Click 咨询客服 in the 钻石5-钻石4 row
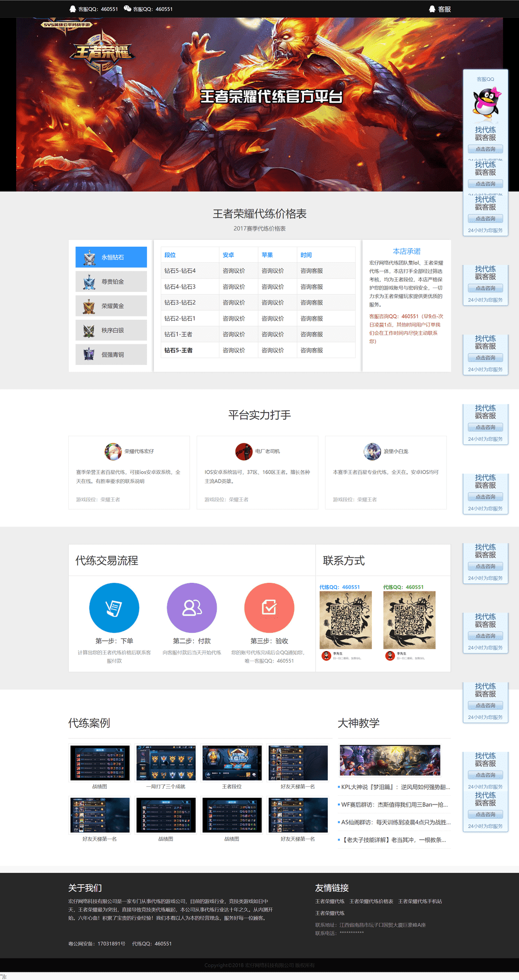 pos(312,271)
